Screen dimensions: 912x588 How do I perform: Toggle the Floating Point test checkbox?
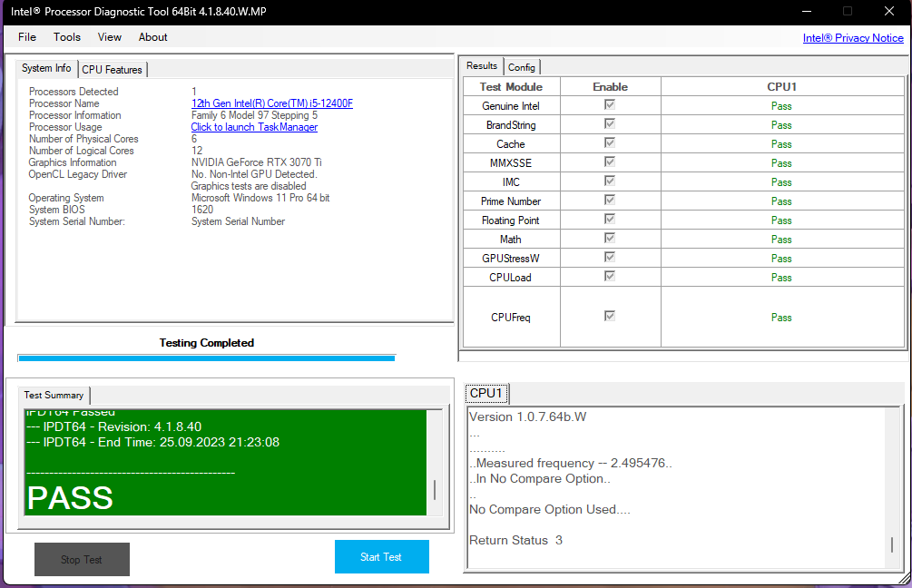tap(610, 220)
